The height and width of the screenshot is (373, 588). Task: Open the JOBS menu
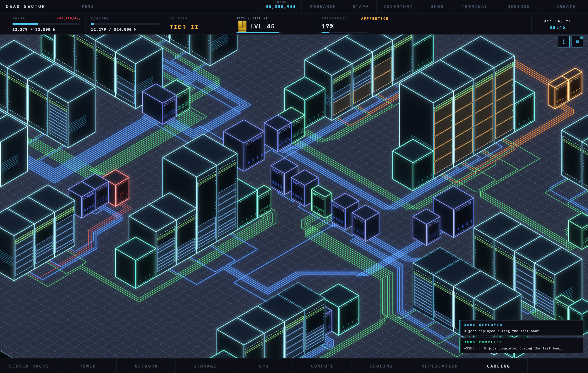tap(437, 7)
